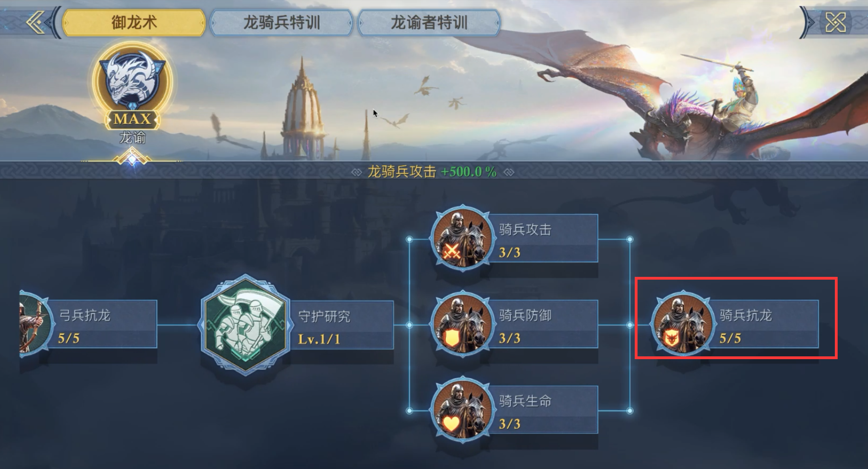Screen dimensions: 868x469
Task: Open the 骑兵生命 heart cavalry icon
Action: coord(462,410)
